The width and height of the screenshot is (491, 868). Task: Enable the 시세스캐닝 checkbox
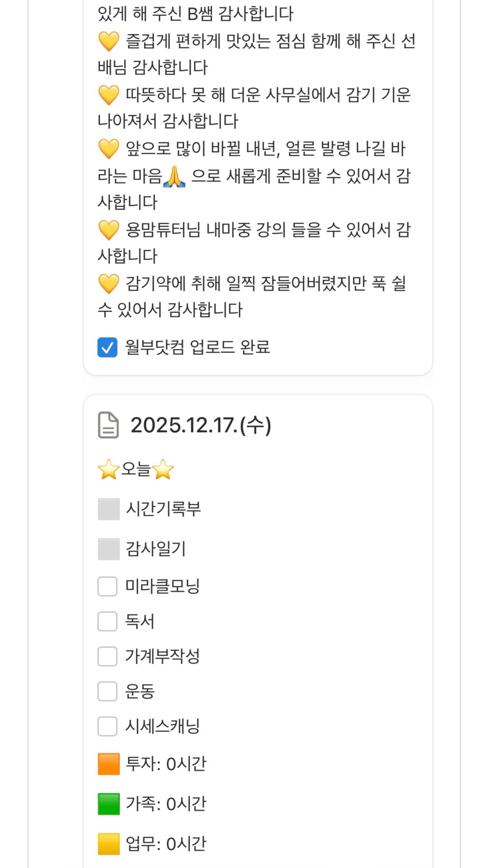click(108, 726)
